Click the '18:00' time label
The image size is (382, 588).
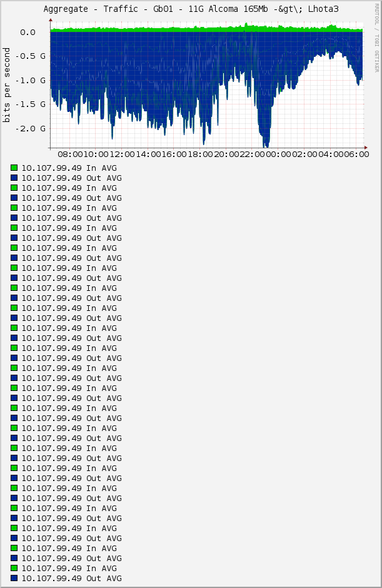pyautogui.click(x=200, y=155)
